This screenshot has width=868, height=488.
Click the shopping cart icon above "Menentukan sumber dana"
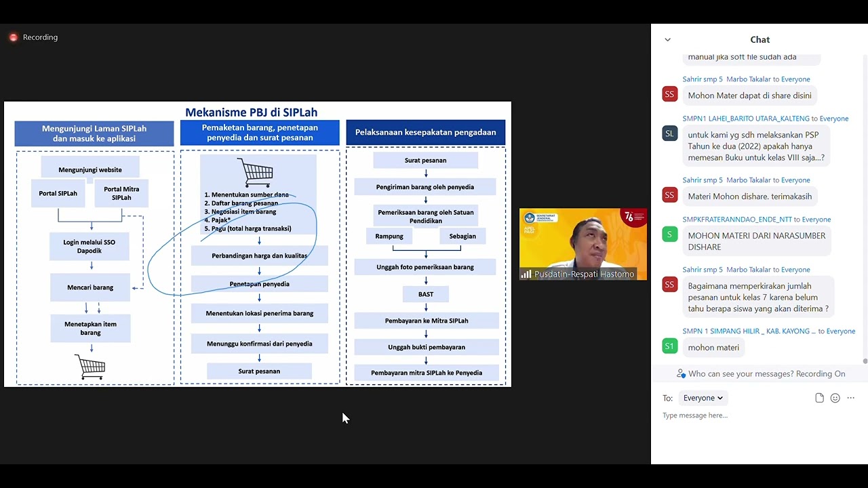coord(256,172)
